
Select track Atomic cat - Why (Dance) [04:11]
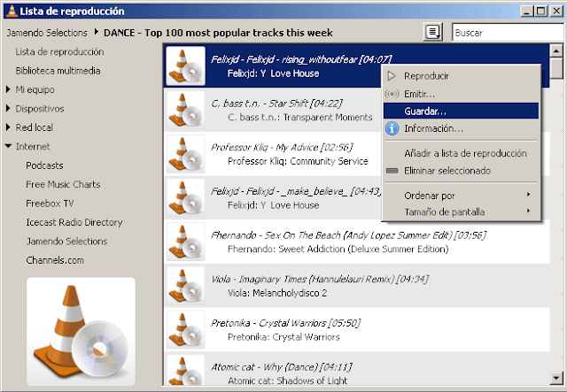282,367
